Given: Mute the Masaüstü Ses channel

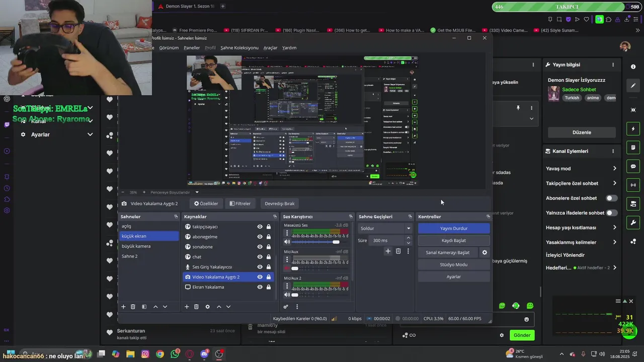Looking at the screenshot, I should click(x=287, y=242).
